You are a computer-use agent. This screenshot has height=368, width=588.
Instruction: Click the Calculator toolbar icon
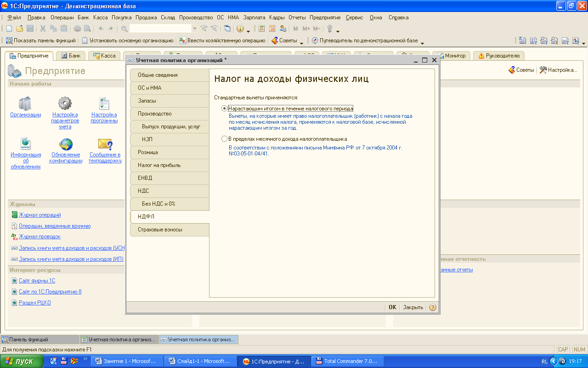(262, 29)
